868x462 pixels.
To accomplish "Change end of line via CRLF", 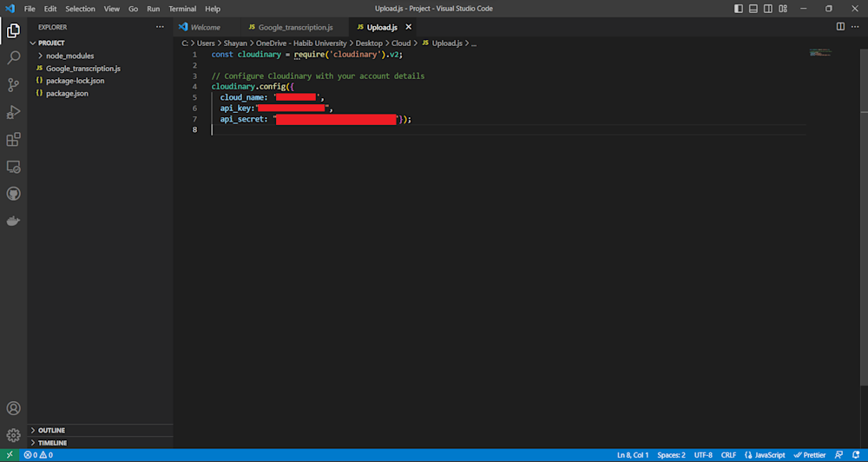I will point(728,455).
